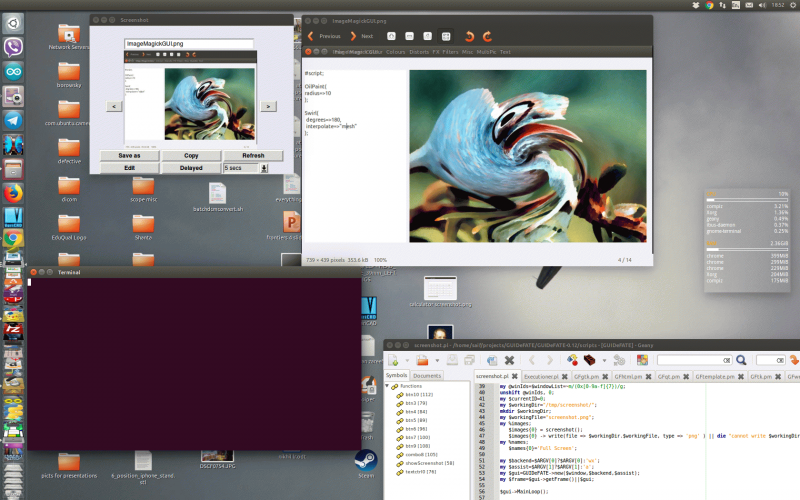The height and width of the screenshot is (500, 800).
Task: Navigate forward arrow in Geany toolbar
Action: [x=549, y=360]
